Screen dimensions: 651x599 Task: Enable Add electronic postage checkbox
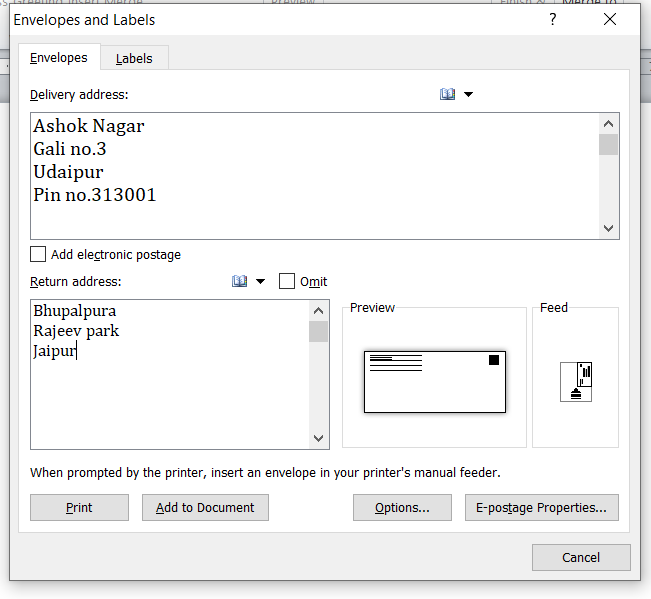pos(39,254)
